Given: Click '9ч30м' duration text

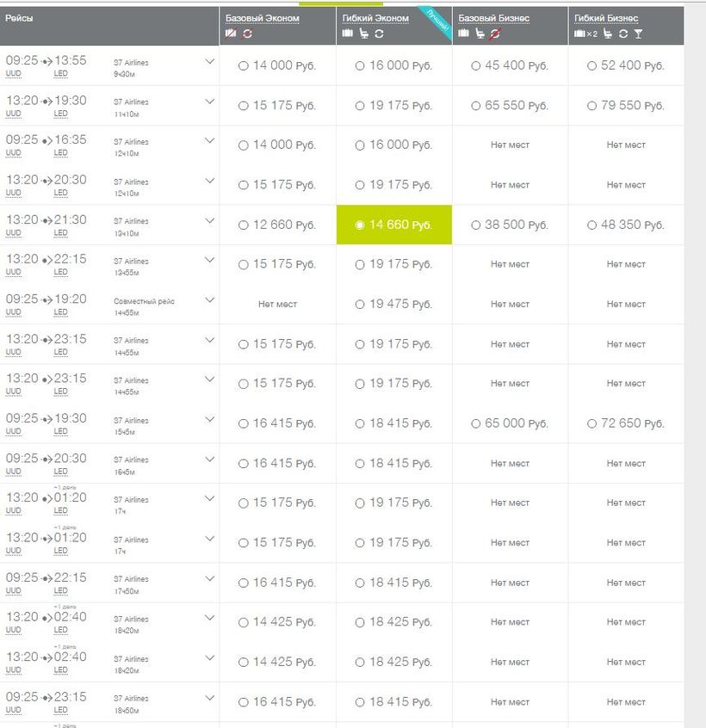Looking at the screenshot, I should 125,74.
